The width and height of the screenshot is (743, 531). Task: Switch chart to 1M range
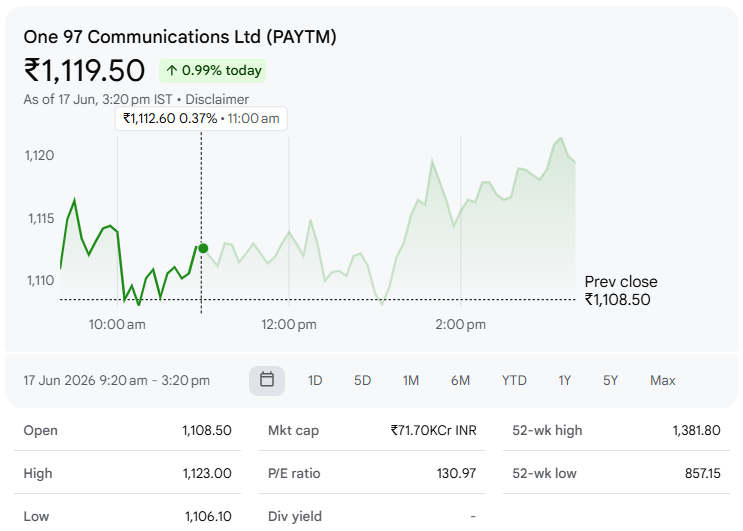[x=411, y=381]
